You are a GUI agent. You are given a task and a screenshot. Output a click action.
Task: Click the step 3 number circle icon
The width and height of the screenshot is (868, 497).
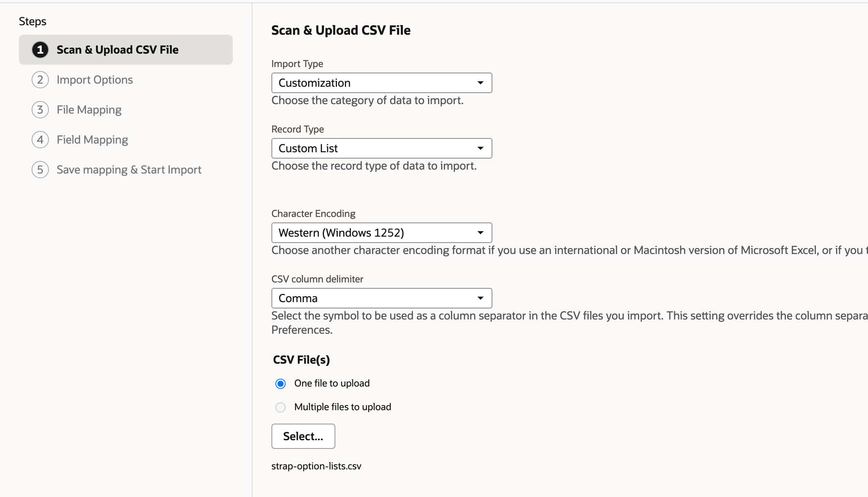tap(40, 110)
